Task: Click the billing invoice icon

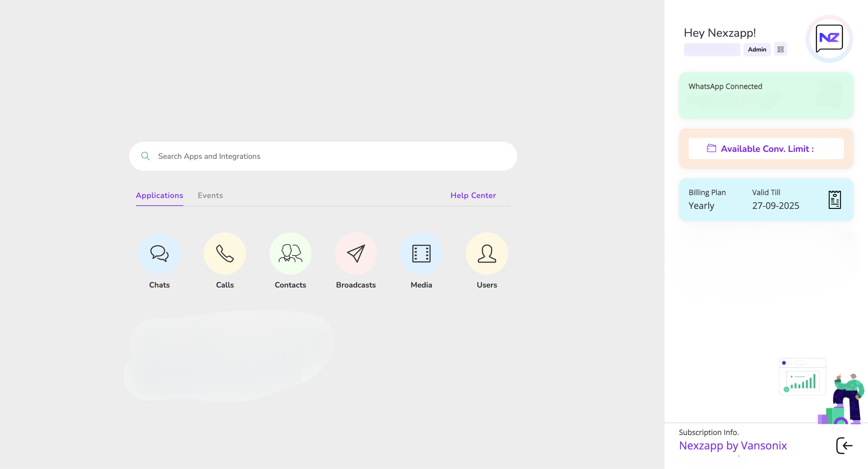Action: (x=835, y=200)
